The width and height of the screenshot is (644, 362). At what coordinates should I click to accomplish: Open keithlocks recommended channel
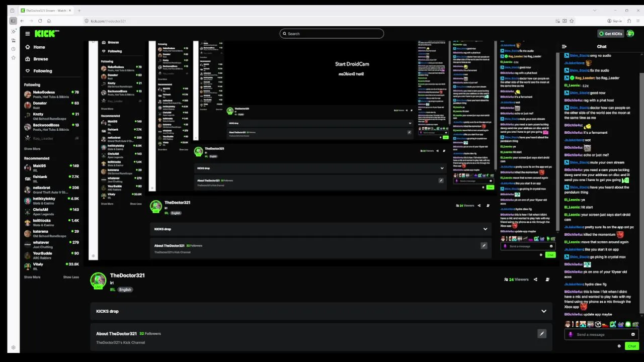coord(52,223)
